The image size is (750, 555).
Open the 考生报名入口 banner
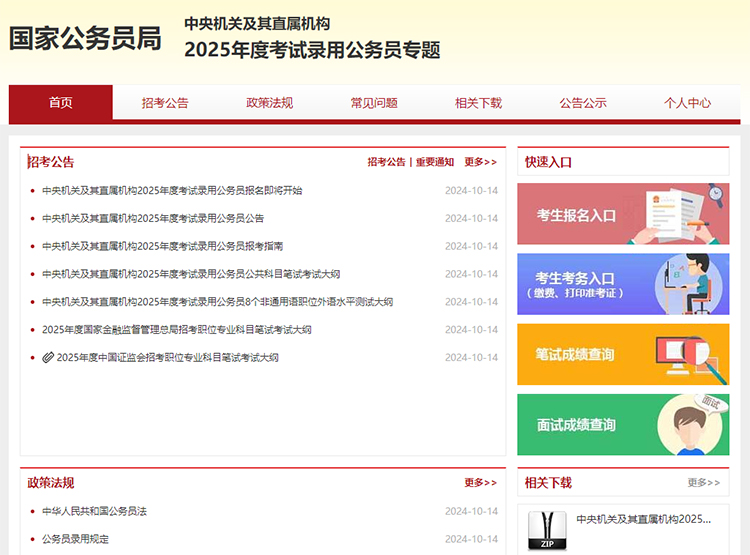coord(622,214)
